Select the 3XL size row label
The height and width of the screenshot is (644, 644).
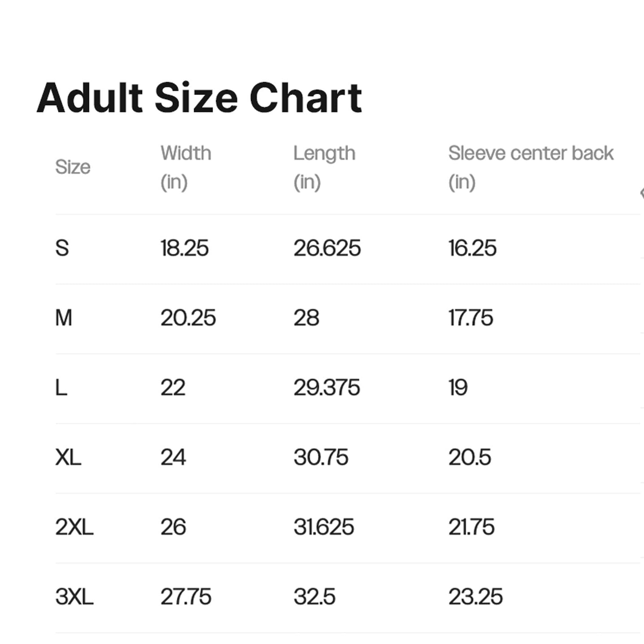pos(75,597)
